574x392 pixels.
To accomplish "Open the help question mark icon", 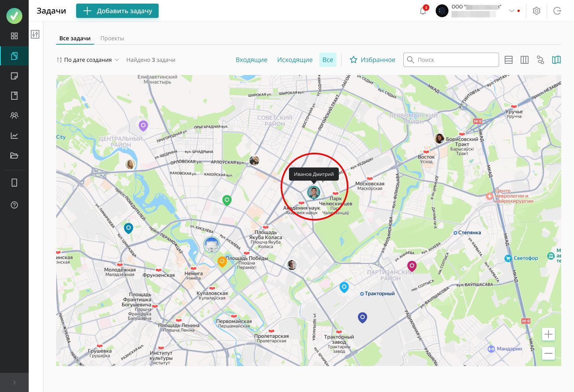I will tap(14, 205).
